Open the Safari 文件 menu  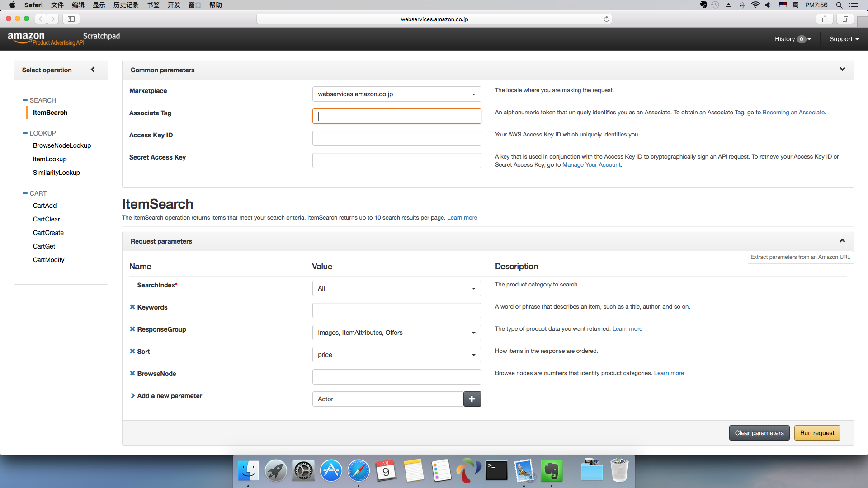57,5
